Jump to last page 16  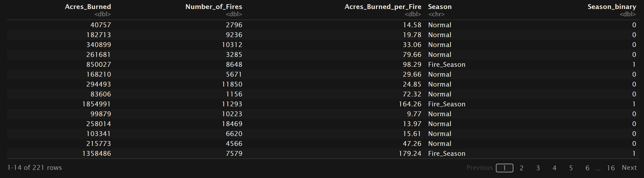610,168
